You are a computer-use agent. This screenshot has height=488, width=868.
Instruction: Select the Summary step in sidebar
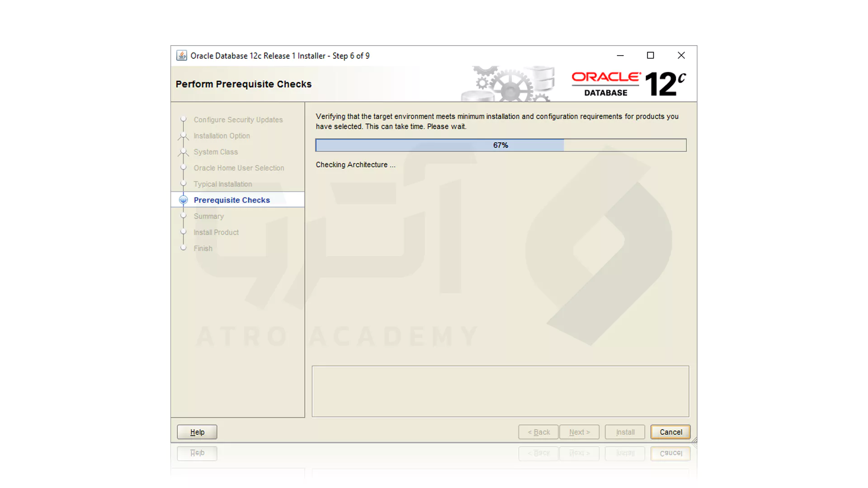point(208,216)
